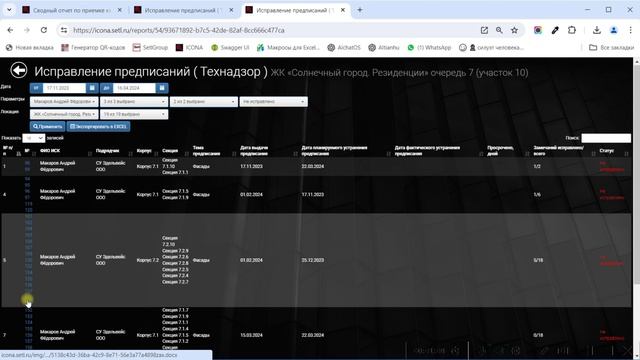Screen dimensions: 640x360
Task: Expand the '3 из 3 выбрано' dropdown
Action: tap(134, 101)
